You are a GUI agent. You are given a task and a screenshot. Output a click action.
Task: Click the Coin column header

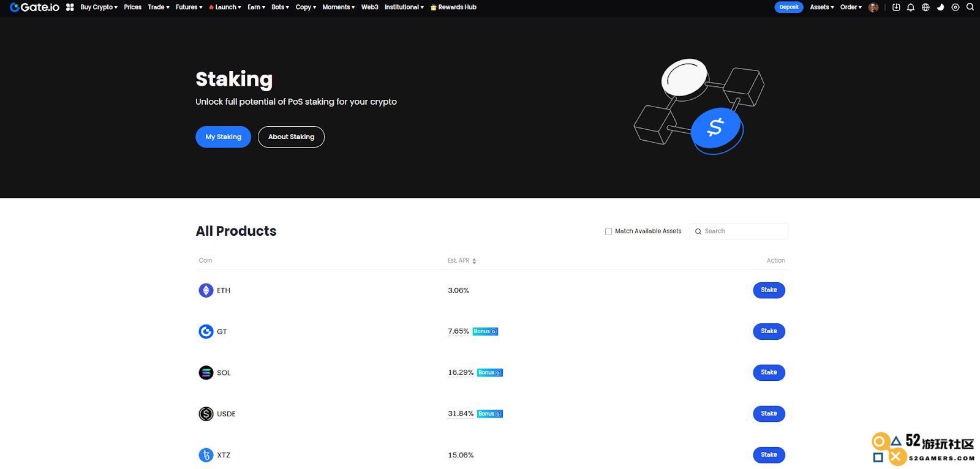click(205, 260)
